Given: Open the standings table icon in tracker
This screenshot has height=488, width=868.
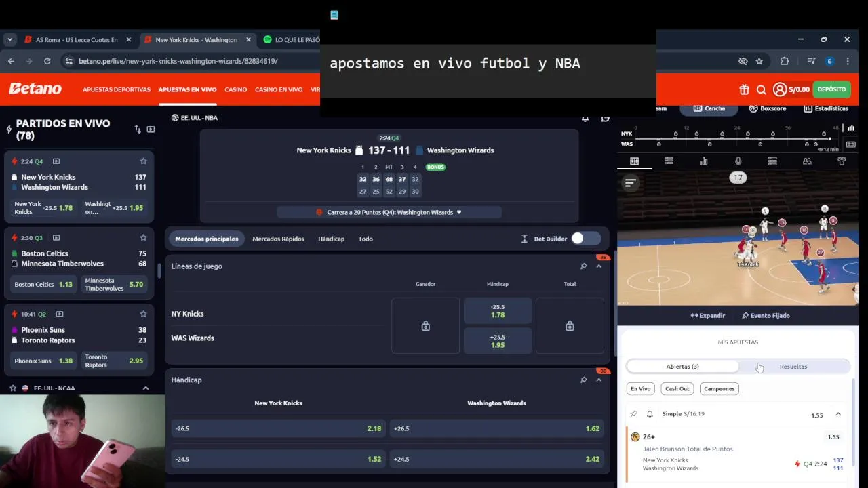Looking at the screenshot, I should point(772,161).
